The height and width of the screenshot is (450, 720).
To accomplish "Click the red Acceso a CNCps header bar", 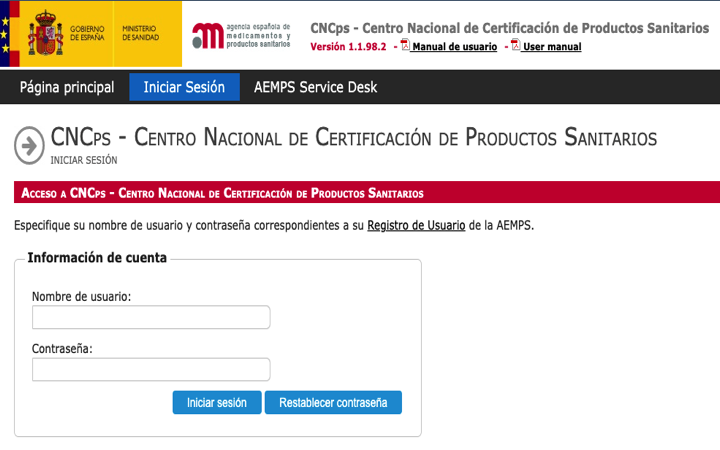I will click(x=367, y=192).
